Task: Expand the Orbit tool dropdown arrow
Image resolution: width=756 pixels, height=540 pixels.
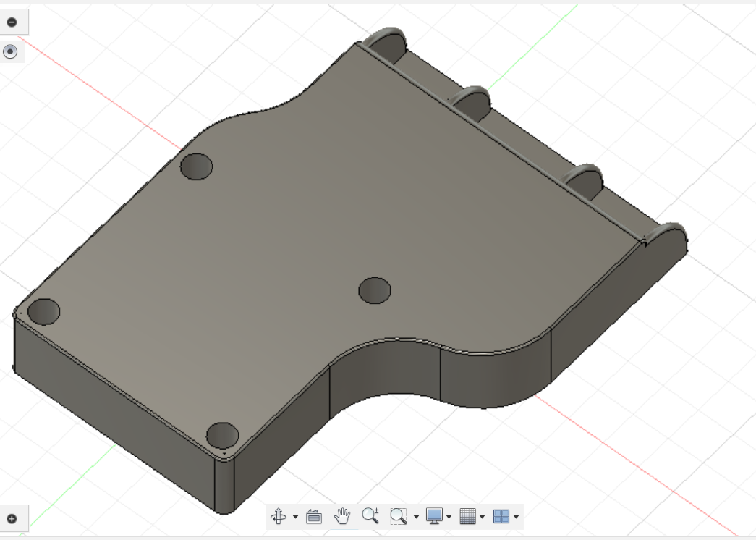Action: pos(294,516)
